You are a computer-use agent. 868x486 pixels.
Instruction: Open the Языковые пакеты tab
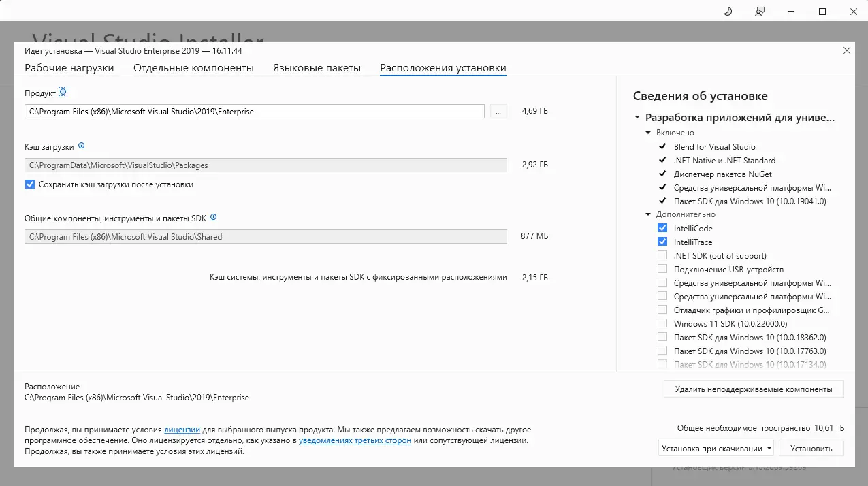(317, 68)
